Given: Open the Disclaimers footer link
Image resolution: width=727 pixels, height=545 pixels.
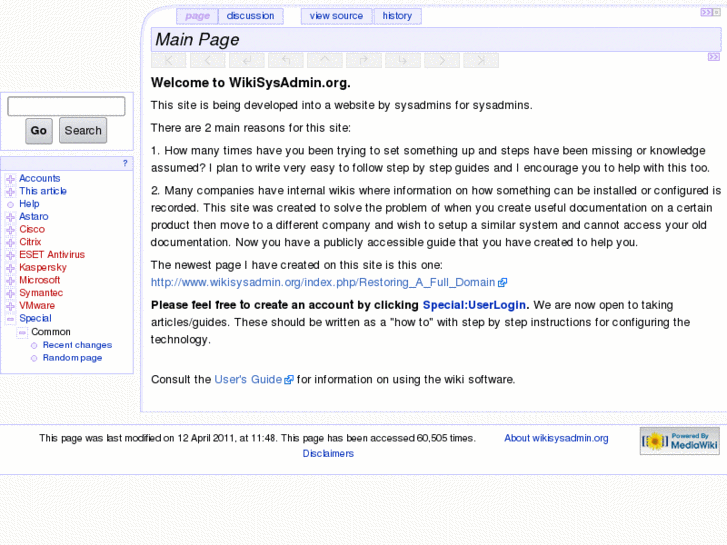Looking at the screenshot, I should click(328, 454).
